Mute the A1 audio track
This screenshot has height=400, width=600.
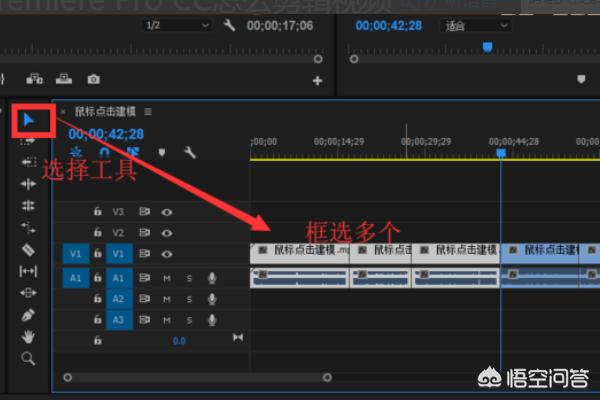point(166,278)
